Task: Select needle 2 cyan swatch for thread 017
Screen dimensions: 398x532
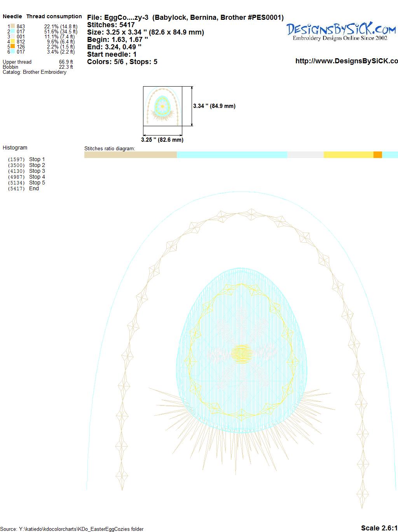Action: [12, 31]
